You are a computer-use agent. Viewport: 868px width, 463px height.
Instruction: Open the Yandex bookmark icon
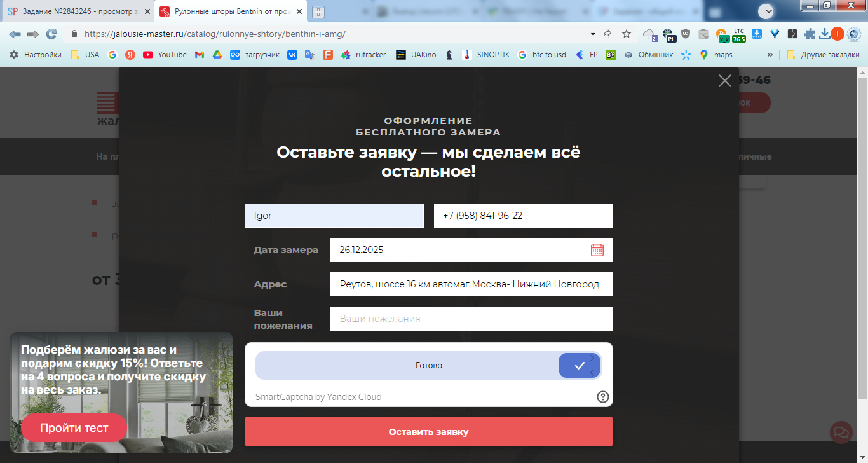[x=130, y=55]
